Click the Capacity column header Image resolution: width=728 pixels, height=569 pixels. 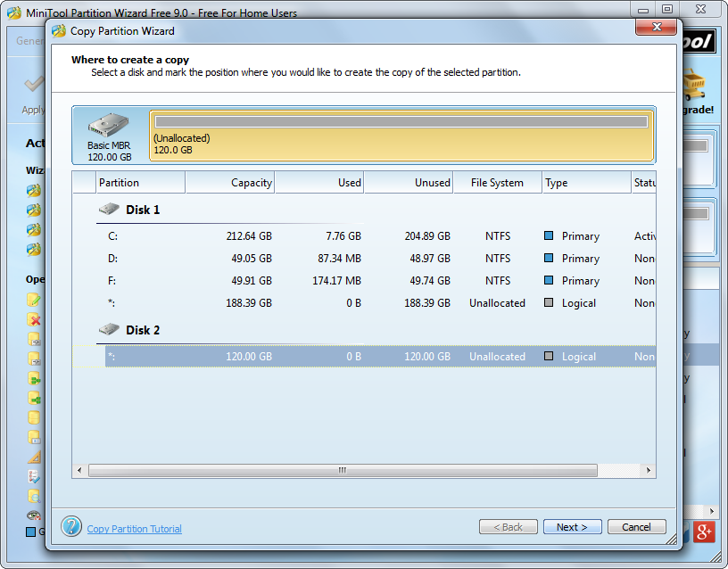point(230,183)
